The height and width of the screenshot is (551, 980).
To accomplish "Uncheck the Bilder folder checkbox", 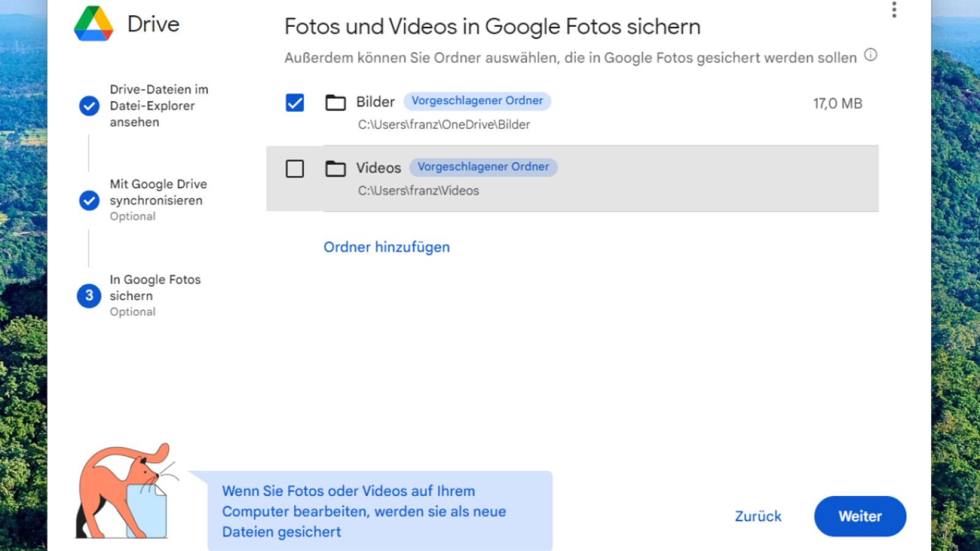I will point(295,102).
